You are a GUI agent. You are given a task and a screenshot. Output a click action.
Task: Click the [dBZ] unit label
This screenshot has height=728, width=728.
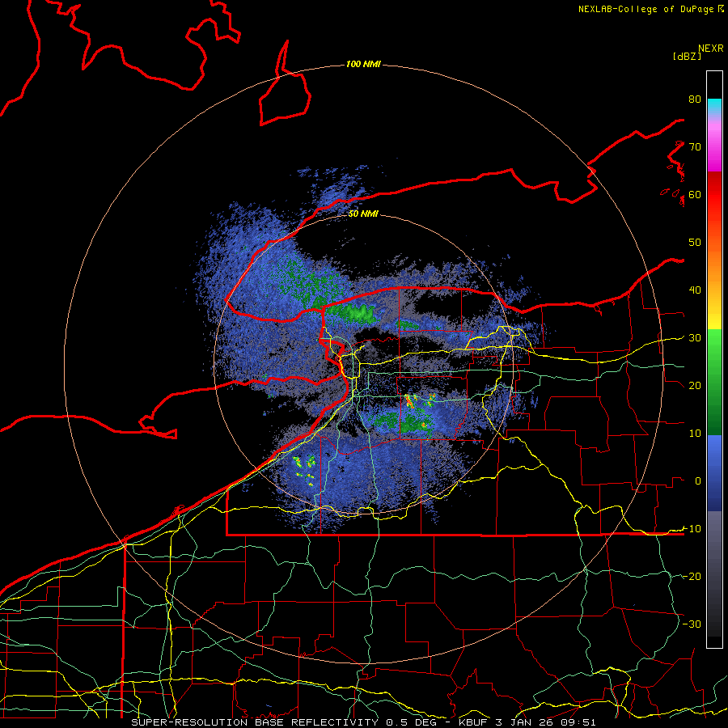pyautogui.click(x=687, y=56)
